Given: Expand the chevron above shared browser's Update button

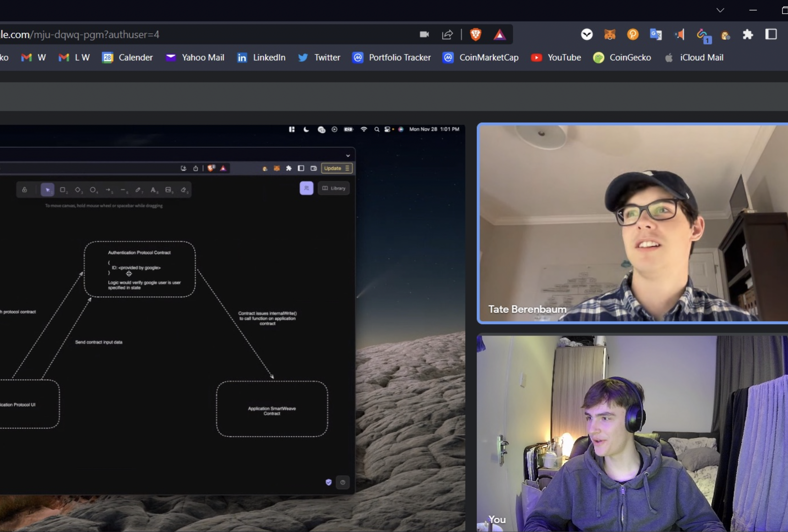Looking at the screenshot, I should 348,156.
